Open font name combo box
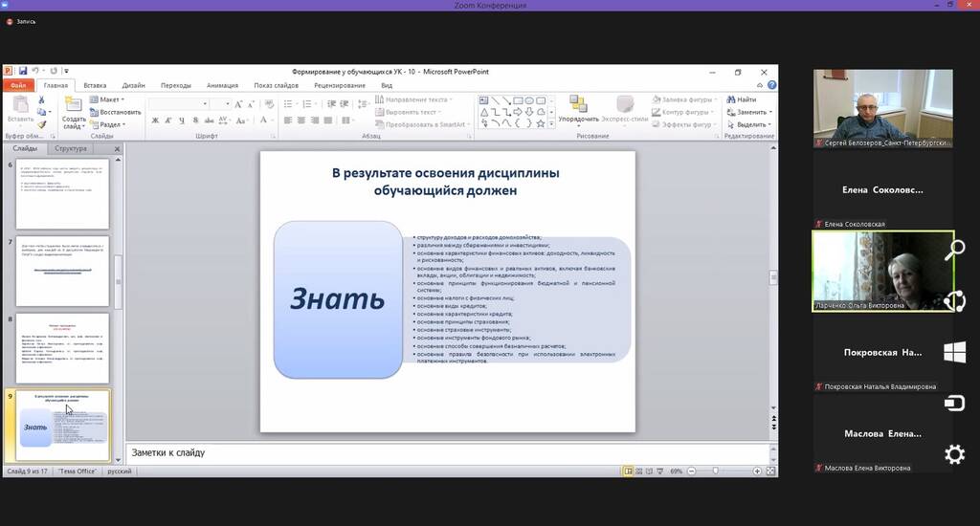 pyautogui.click(x=178, y=103)
